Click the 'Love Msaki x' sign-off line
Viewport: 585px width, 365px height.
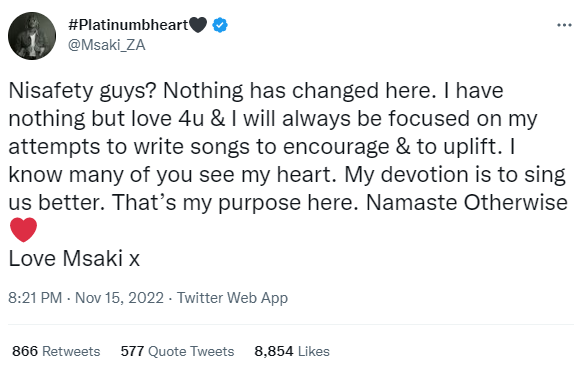tap(74, 258)
